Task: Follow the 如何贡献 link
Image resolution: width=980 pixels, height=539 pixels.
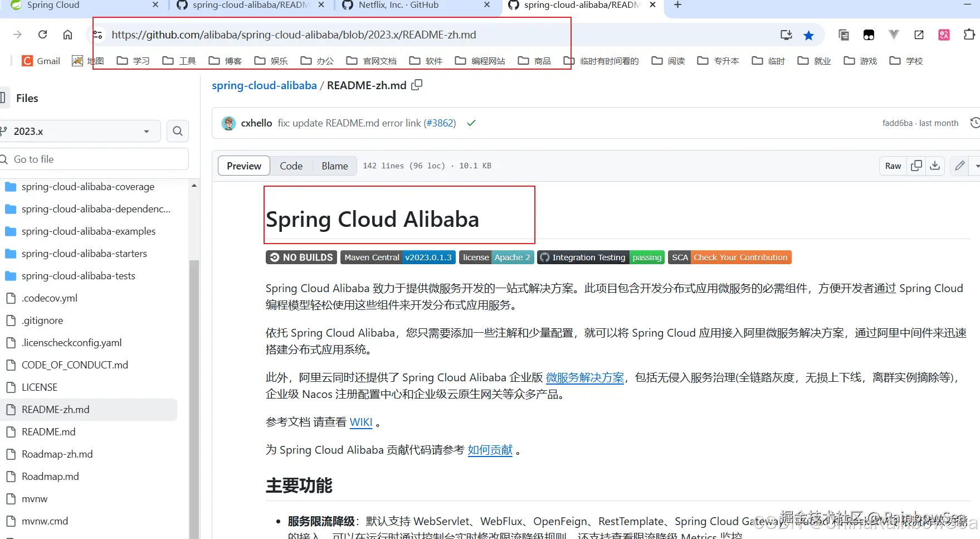Action: tap(490, 450)
